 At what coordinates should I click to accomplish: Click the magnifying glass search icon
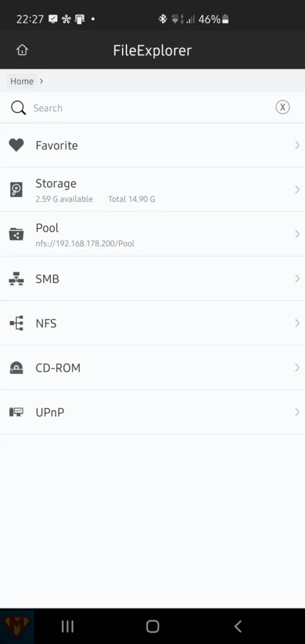18,108
